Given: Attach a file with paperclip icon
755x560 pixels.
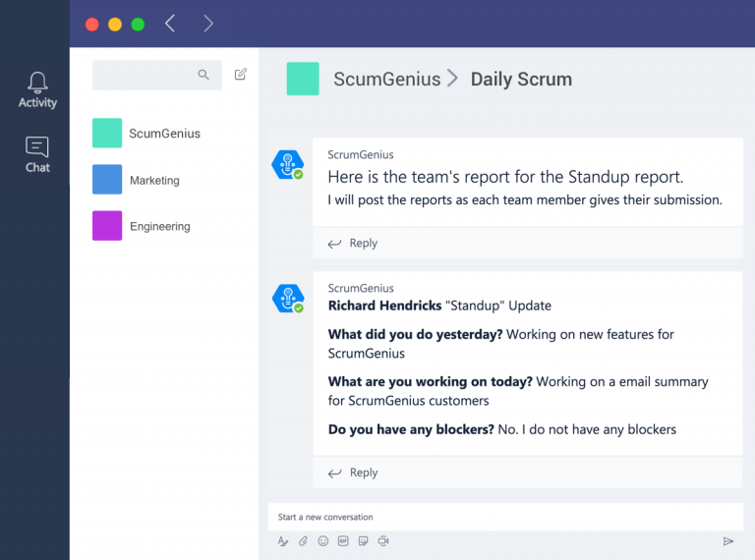Looking at the screenshot, I should [x=304, y=541].
